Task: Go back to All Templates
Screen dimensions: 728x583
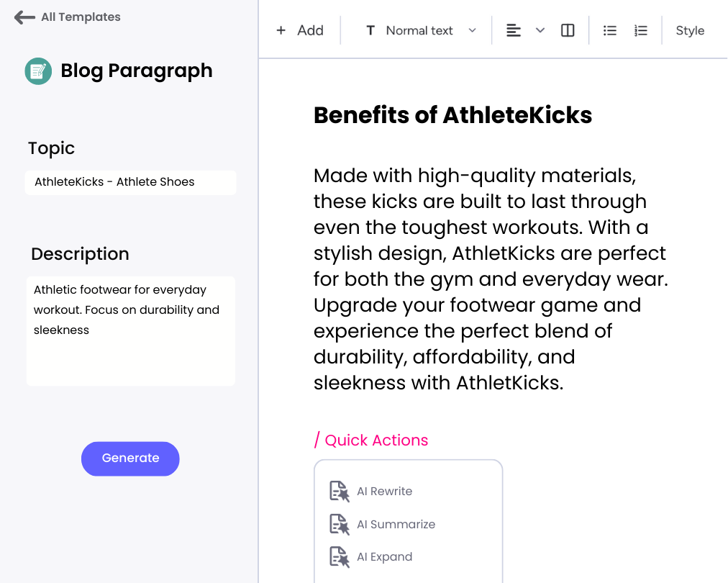Action: tap(81, 17)
